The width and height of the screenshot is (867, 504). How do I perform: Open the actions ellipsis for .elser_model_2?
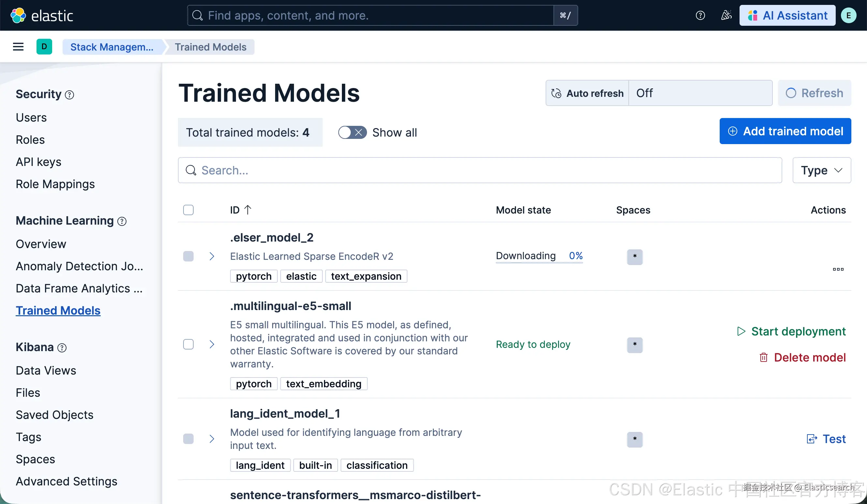click(x=838, y=269)
